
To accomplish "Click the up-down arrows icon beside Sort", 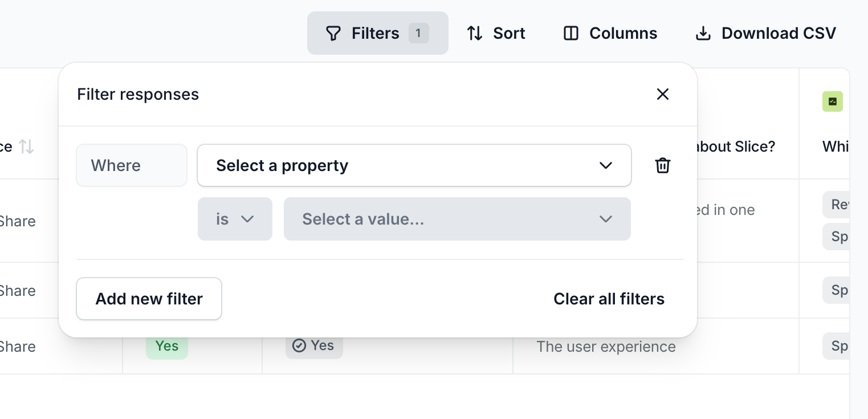I will tap(474, 33).
